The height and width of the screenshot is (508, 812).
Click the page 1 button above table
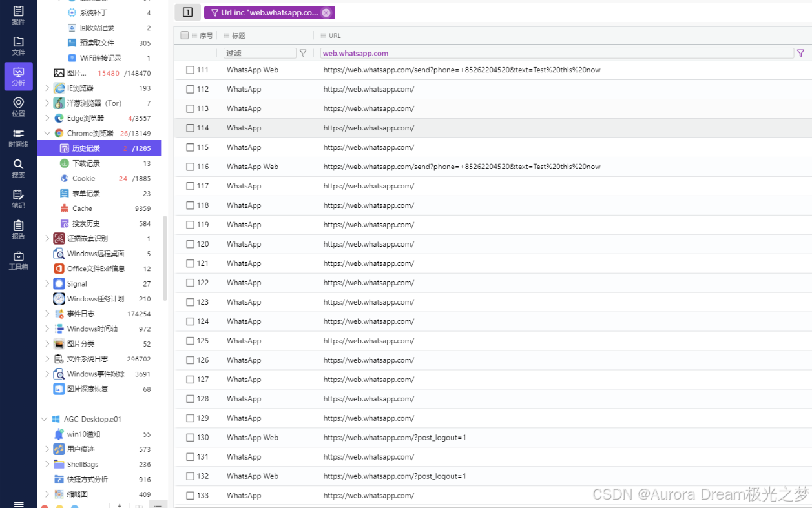[x=188, y=12]
